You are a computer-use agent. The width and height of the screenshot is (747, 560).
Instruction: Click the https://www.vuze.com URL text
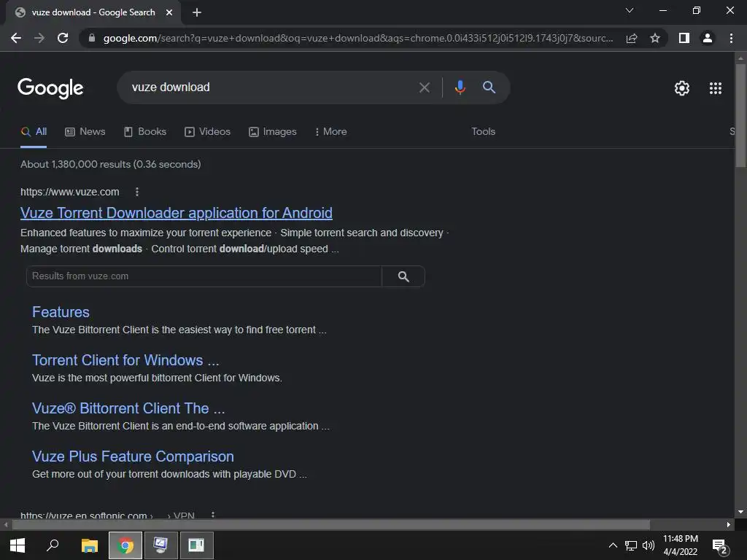coord(69,192)
